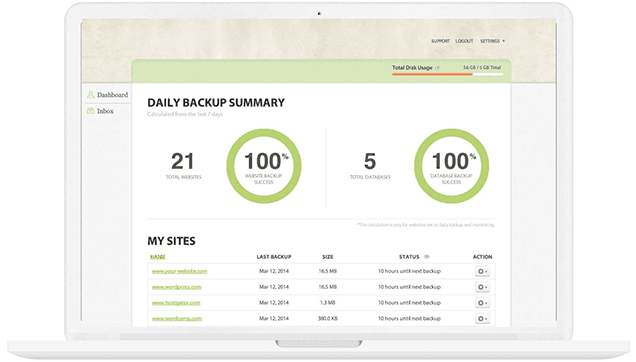The image size is (636, 362).
Task: Click the Support menu link
Action: point(440,41)
